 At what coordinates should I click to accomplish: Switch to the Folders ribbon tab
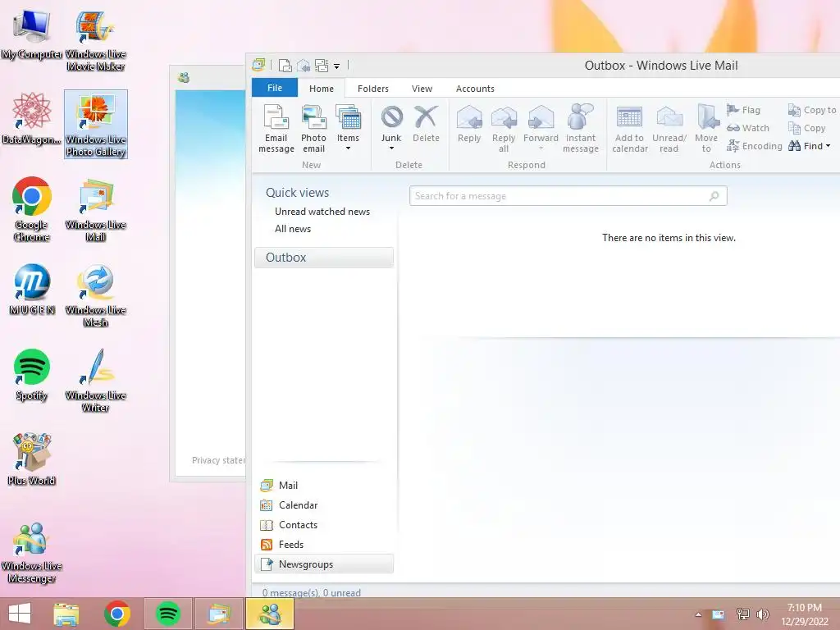click(x=373, y=89)
